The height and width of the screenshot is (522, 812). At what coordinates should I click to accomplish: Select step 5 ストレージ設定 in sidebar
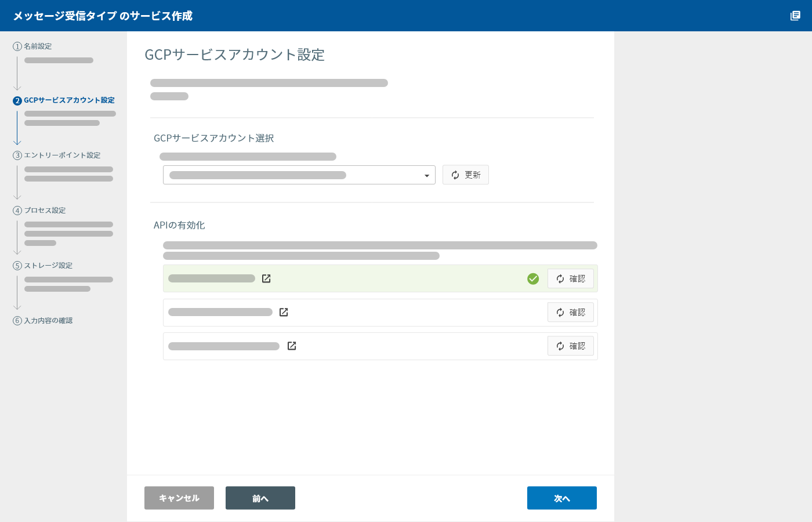point(43,266)
